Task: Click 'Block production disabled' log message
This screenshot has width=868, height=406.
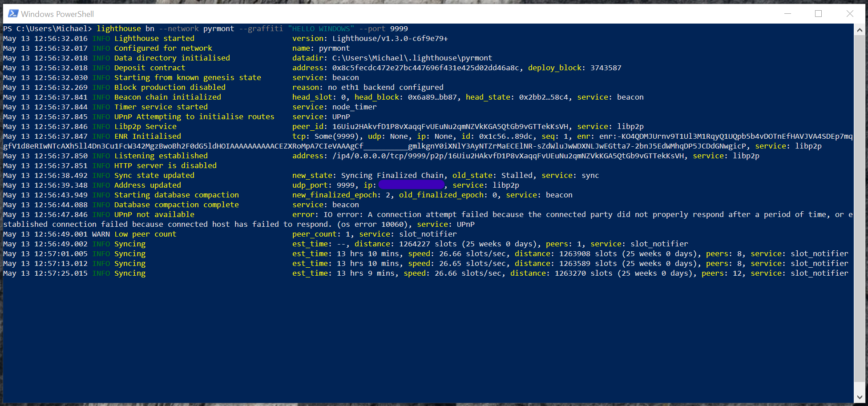Action: click(x=170, y=87)
